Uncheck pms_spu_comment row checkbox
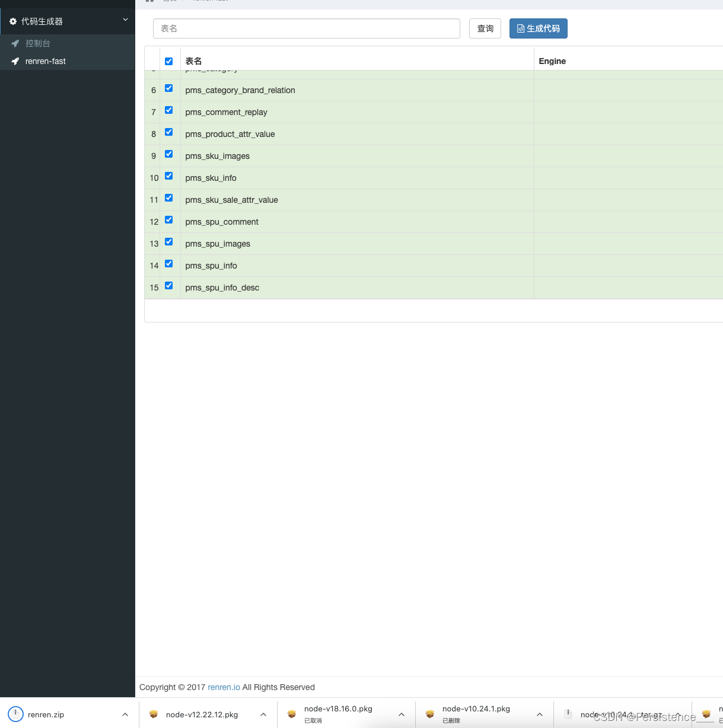Screen dimensions: 723x728 168,220
